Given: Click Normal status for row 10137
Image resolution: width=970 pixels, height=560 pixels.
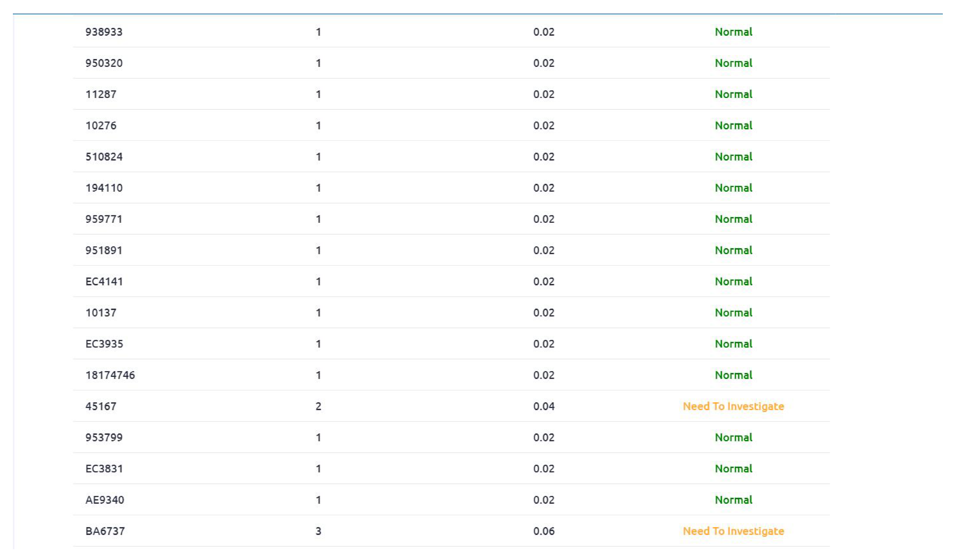Looking at the screenshot, I should point(733,313).
